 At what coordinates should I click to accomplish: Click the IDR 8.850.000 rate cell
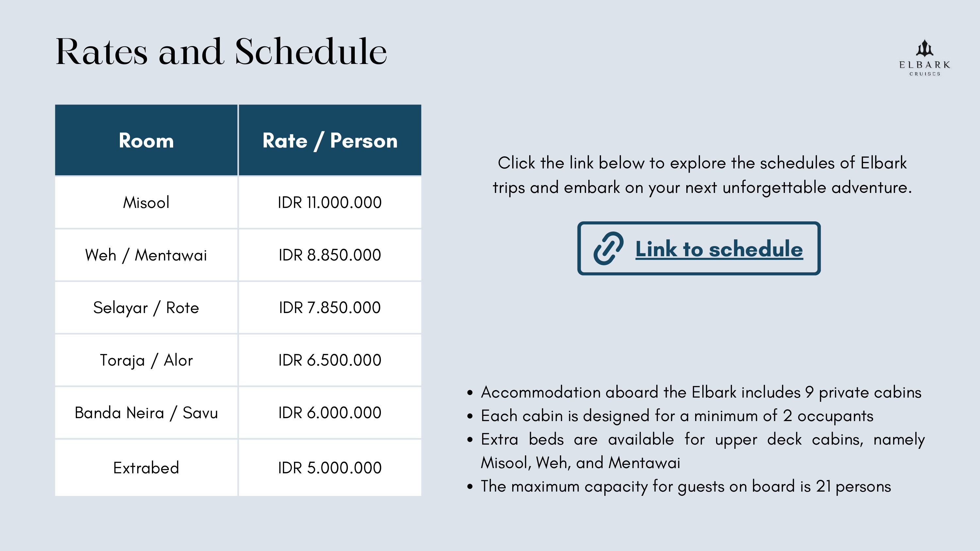pyautogui.click(x=330, y=255)
